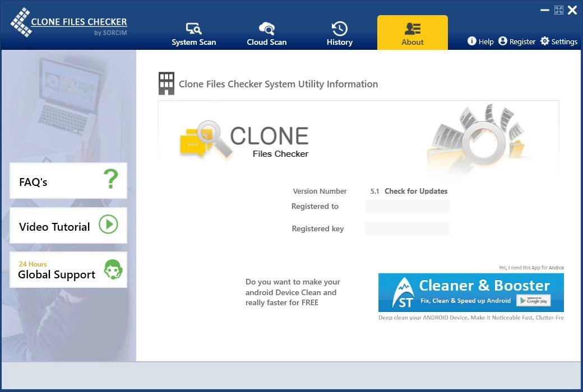Click the ST Cleaner logo icon
The width and height of the screenshot is (583, 392).
[404, 293]
